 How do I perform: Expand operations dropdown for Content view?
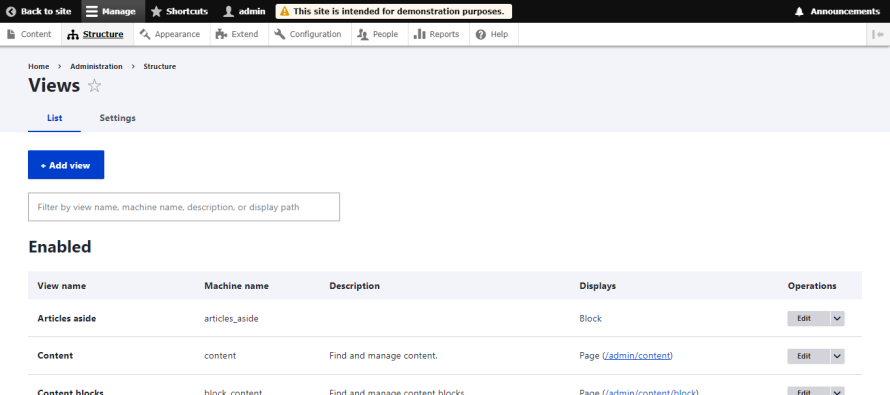coord(837,356)
